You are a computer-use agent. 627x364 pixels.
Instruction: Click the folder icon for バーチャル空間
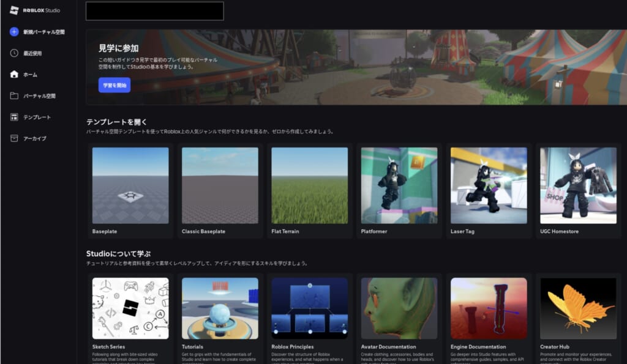click(x=14, y=96)
